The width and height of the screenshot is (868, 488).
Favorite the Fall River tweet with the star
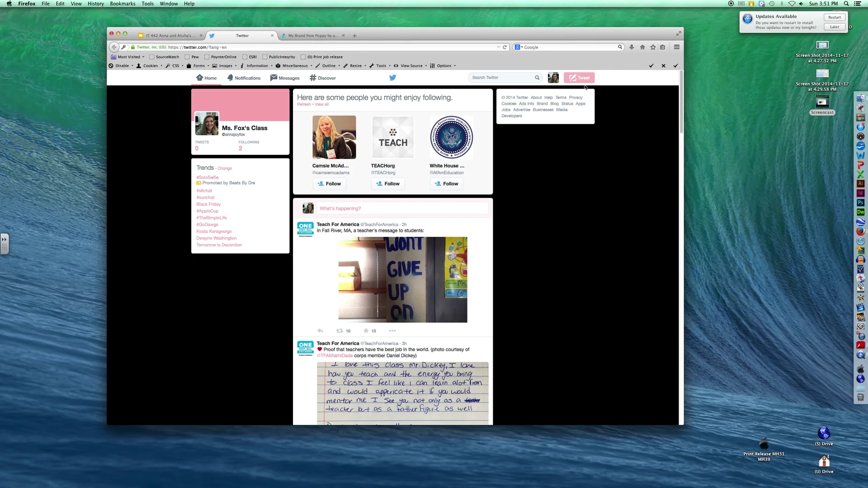click(x=366, y=331)
